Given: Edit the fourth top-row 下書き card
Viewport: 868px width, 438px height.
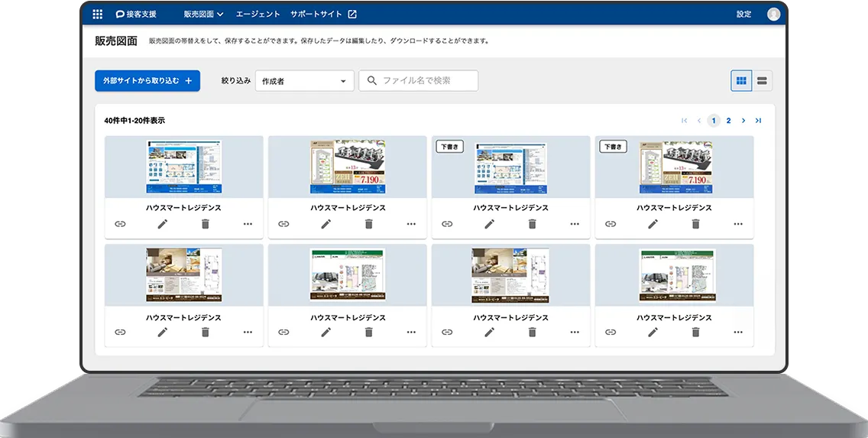Looking at the screenshot, I should click(653, 224).
